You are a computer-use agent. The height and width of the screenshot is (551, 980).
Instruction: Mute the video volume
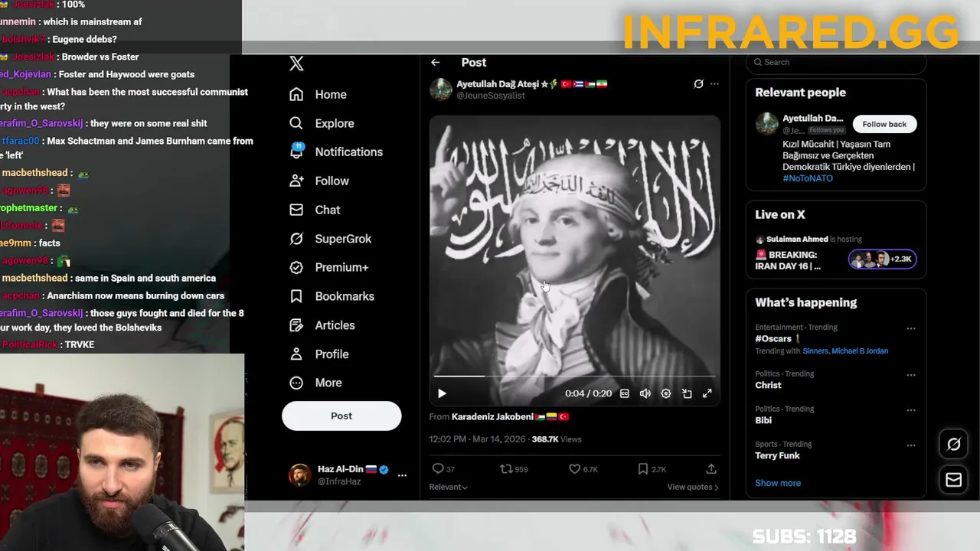(645, 393)
